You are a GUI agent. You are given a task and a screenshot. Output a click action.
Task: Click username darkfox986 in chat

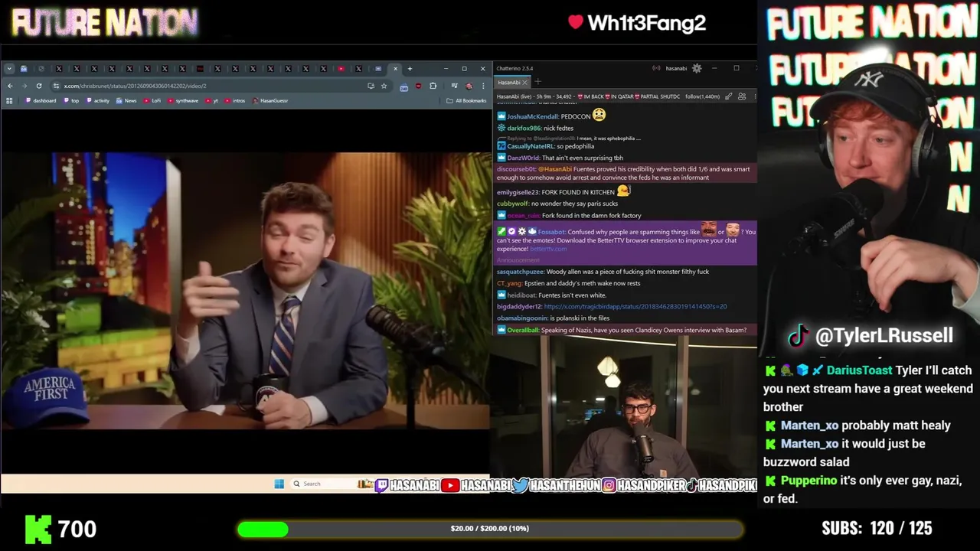[x=524, y=128]
